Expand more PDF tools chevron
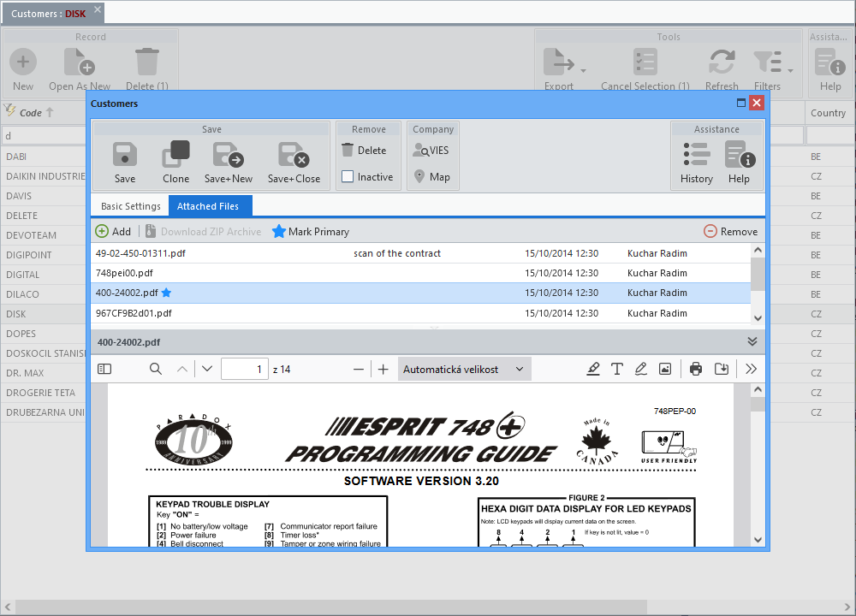This screenshot has height=616, width=856. (751, 369)
